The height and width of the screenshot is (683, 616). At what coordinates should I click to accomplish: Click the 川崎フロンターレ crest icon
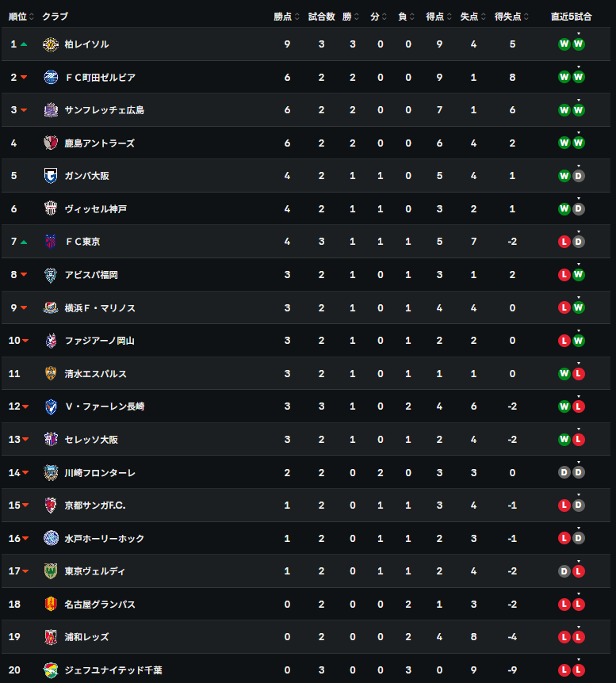51,472
